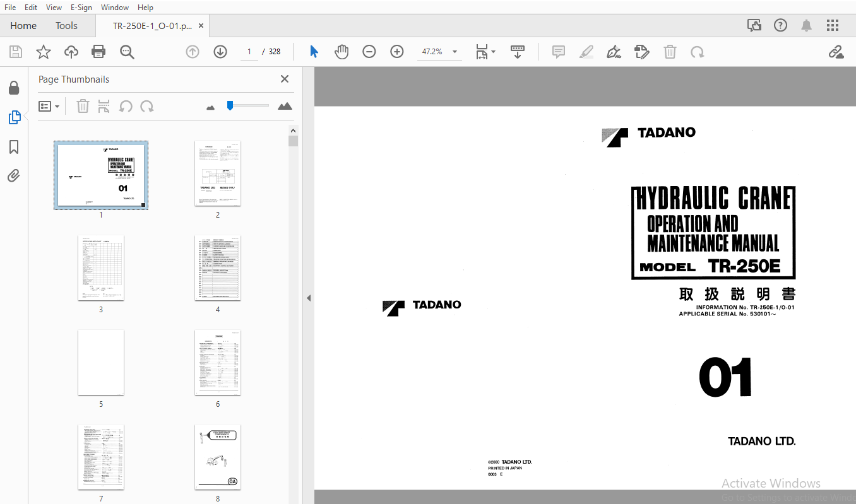
Task: Click the Rotate page icon in toolbar
Action: pos(698,52)
